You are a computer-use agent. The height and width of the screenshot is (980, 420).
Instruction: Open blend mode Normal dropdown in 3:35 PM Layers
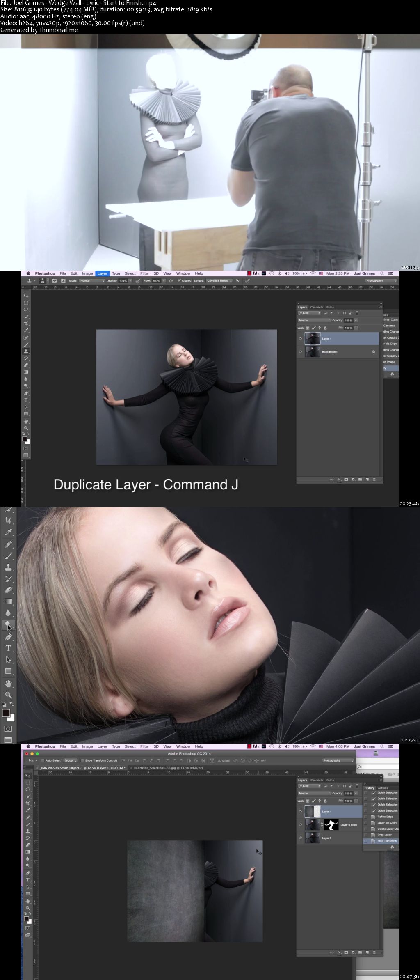click(314, 320)
